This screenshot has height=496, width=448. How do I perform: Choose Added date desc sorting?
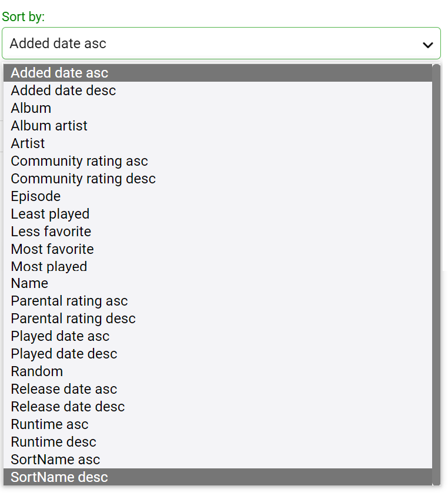[63, 91]
